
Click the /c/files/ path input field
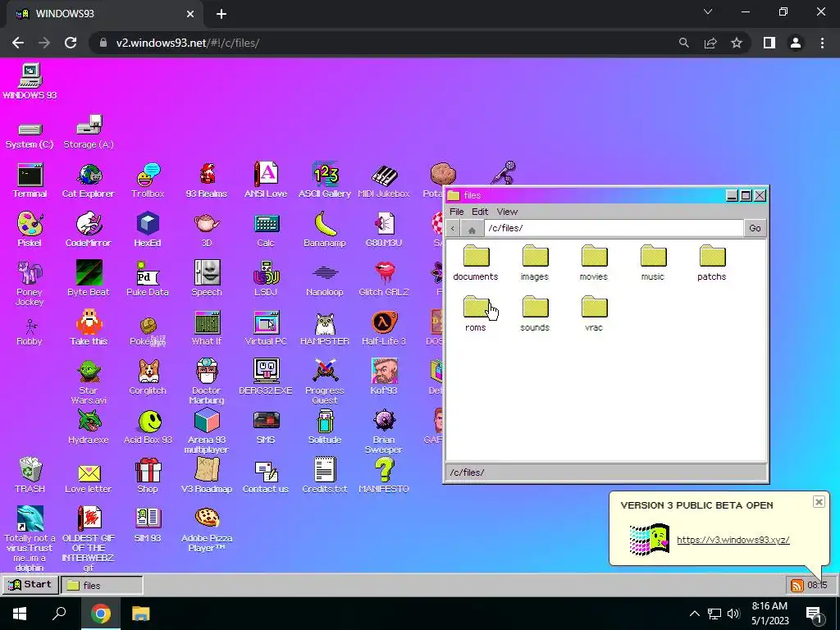click(614, 228)
